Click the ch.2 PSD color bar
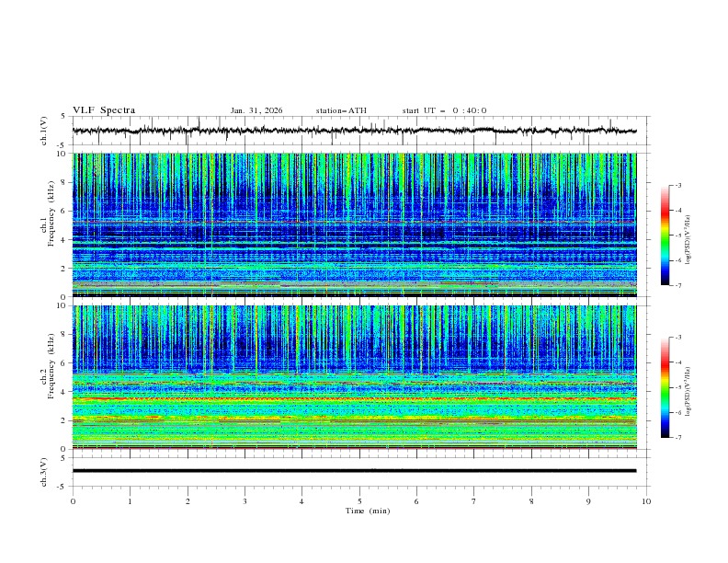This screenshot has height=563, width=728. [x=665, y=386]
